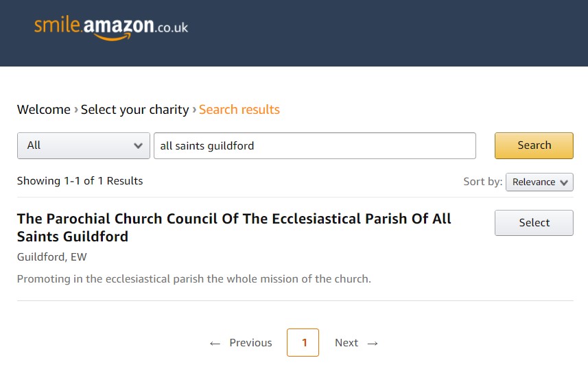This screenshot has width=588, height=382.
Task: Select the All Saints Guildford charity
Action: [x=534, y=223]
